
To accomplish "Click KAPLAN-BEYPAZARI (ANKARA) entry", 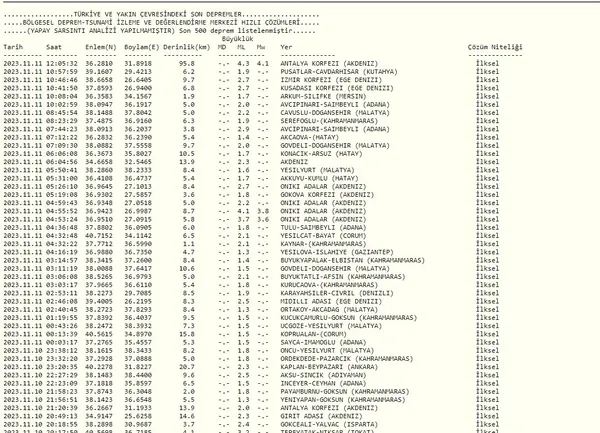I will [x=329, y=367].
